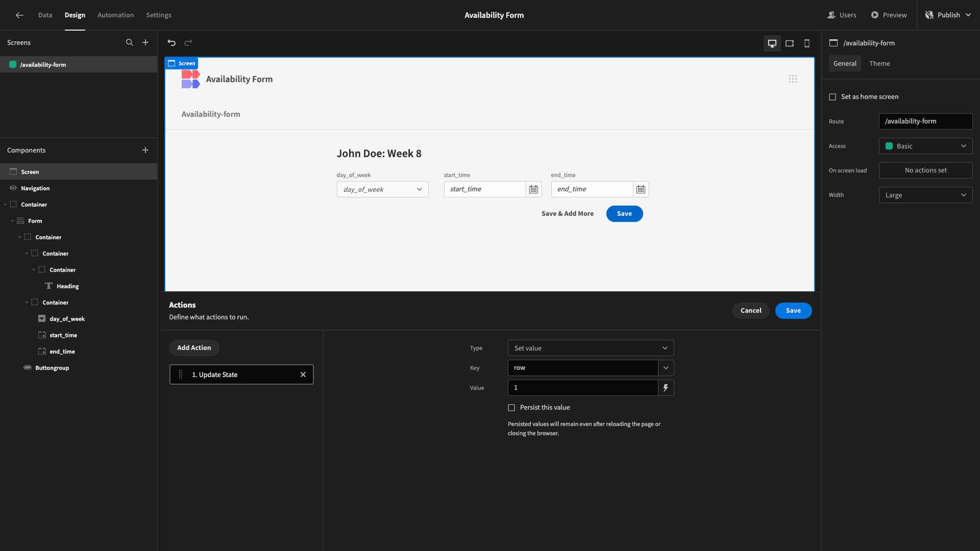980x551 pixels.
Task: Open the Settings tab
Action: coord(159,15)
